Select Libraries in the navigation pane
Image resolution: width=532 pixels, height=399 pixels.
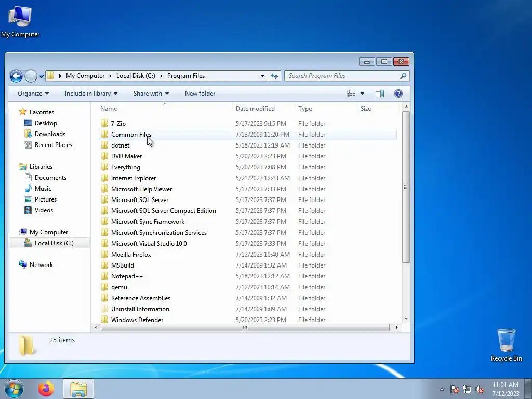pos(41,167)
